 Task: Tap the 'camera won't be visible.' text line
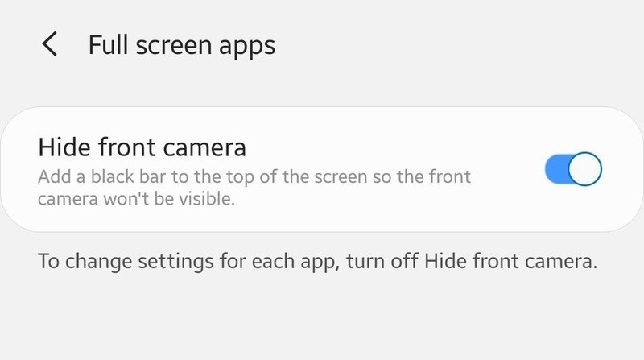pos(136,199)
